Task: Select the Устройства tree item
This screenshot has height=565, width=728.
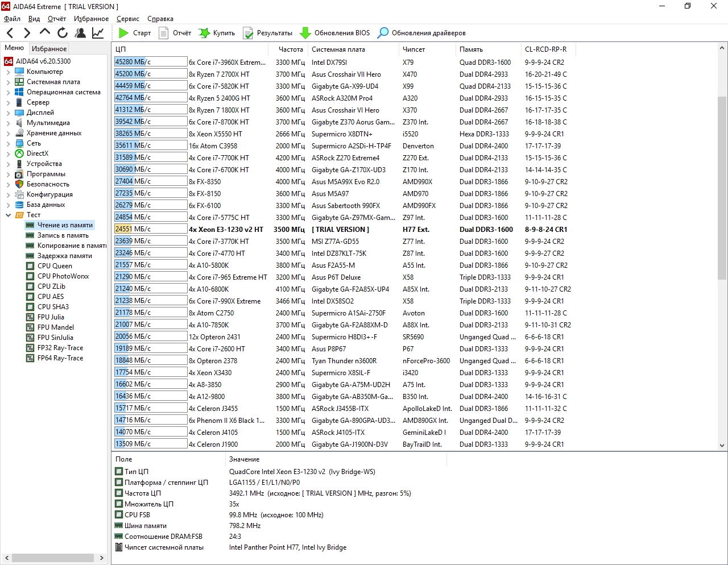Action: click(x=44, y=164)
